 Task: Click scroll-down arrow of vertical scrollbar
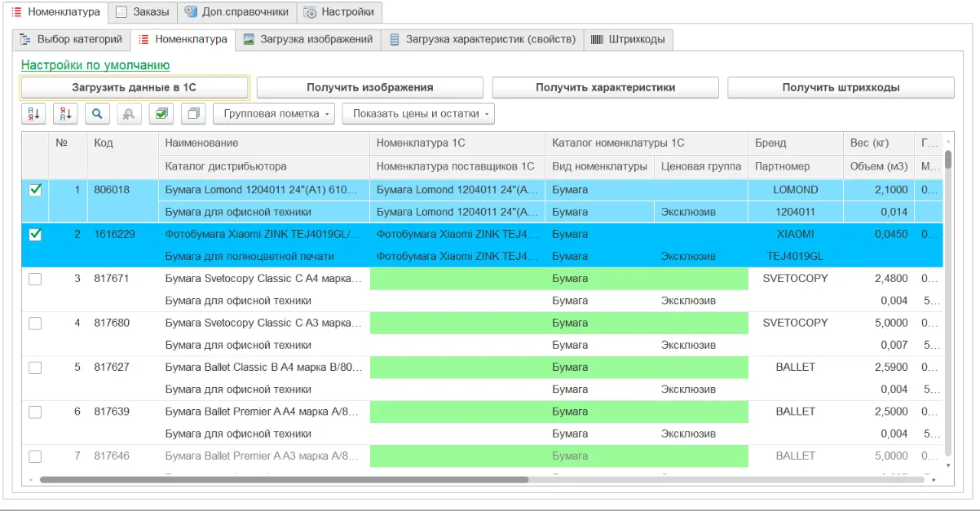click(x=947, y=465)
